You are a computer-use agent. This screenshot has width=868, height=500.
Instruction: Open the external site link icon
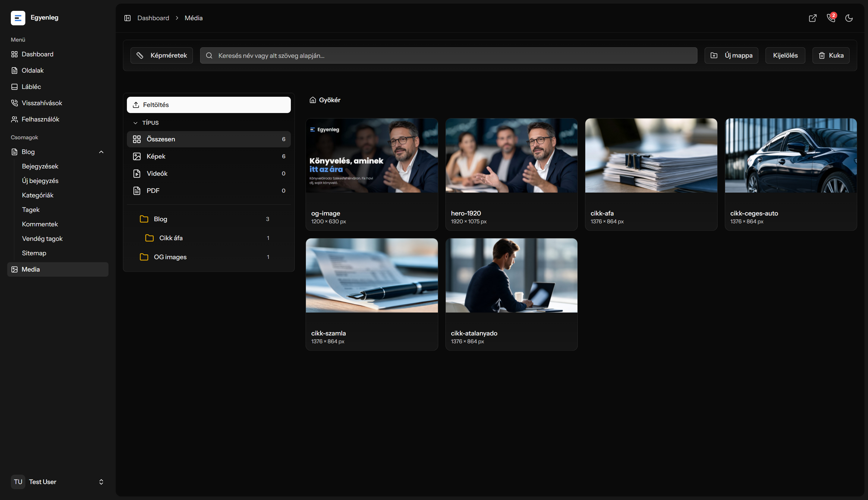click(x=812, y=18)
